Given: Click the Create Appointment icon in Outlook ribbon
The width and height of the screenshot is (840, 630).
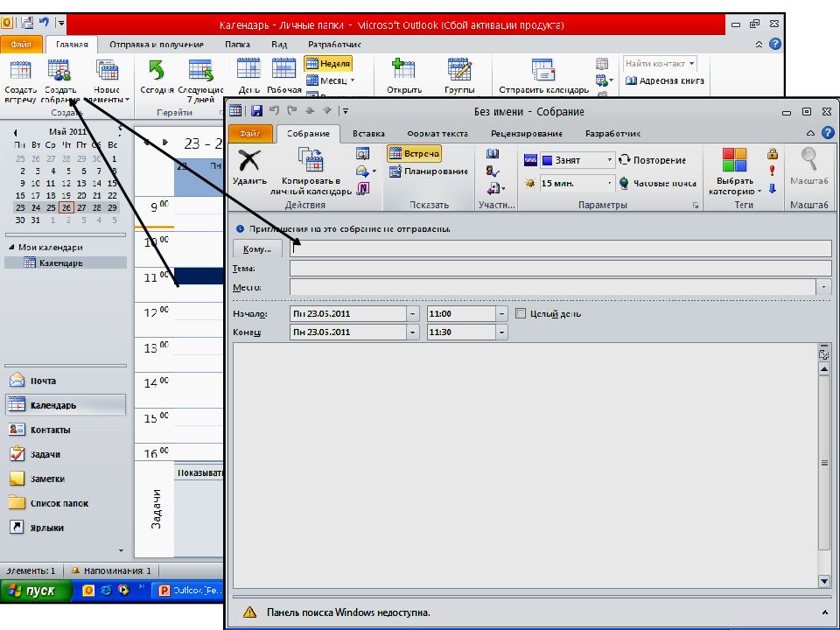Looking at the screenshot, I should coord(20,71).
